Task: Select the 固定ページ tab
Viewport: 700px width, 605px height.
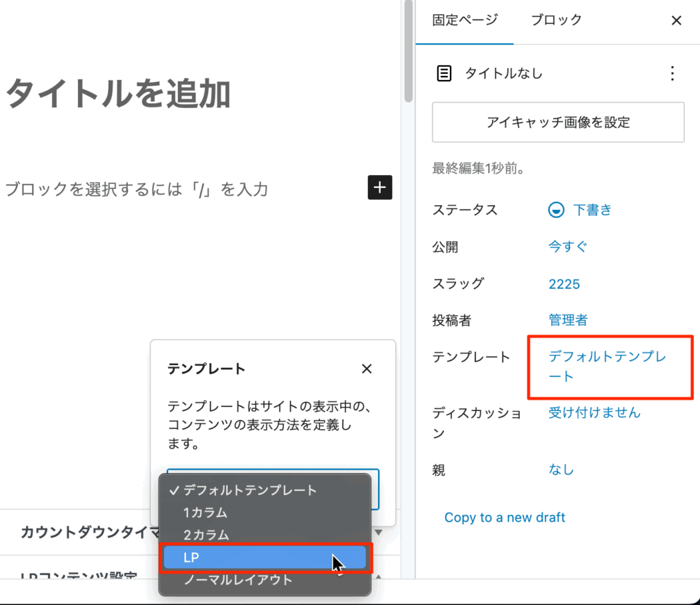Action: 465,20
